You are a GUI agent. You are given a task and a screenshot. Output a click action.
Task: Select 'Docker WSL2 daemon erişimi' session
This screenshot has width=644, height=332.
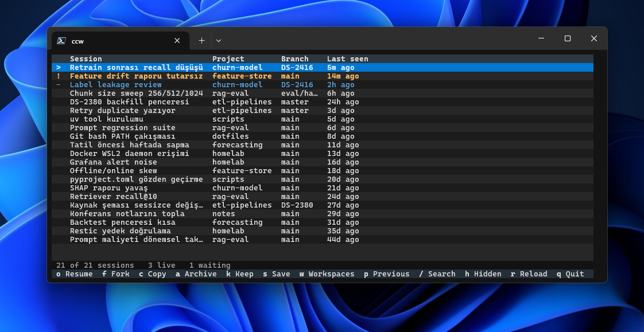323,154
